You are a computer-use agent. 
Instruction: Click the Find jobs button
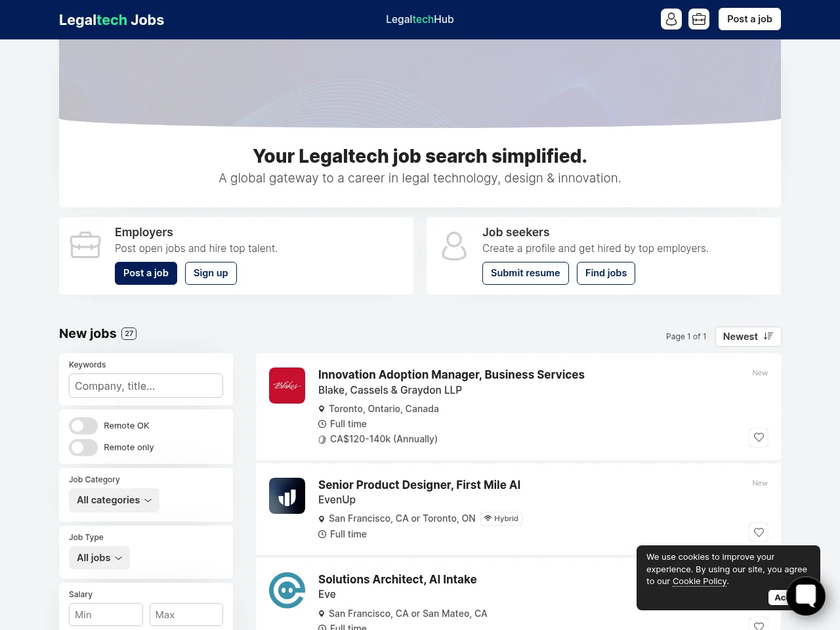coord(606,273)
